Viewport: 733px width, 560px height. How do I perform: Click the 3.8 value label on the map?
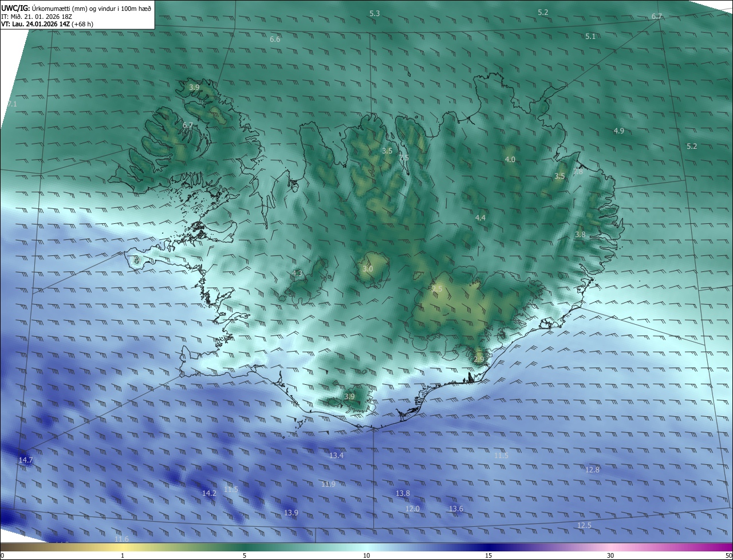(x=580, y=235)
